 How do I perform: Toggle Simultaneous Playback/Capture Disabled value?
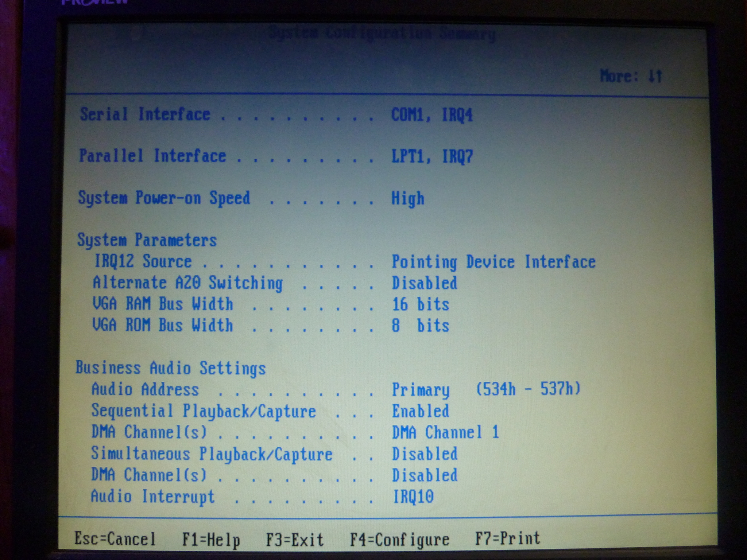(425, 454)
